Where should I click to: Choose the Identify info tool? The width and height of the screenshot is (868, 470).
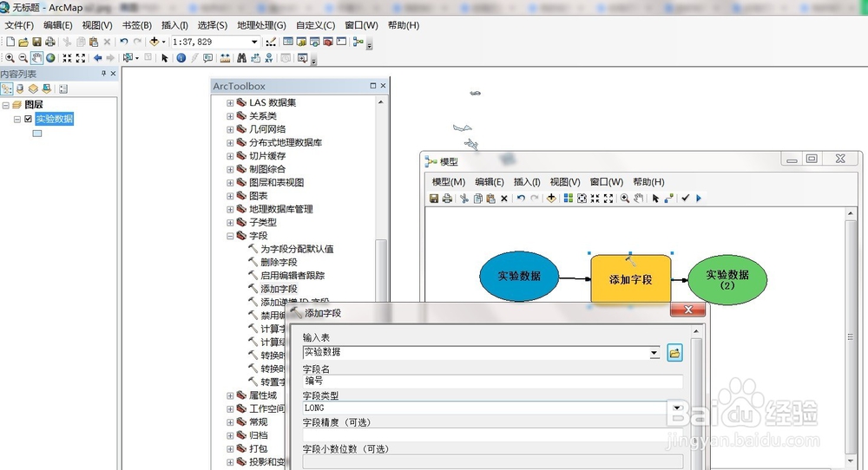[x=181, y=58]
